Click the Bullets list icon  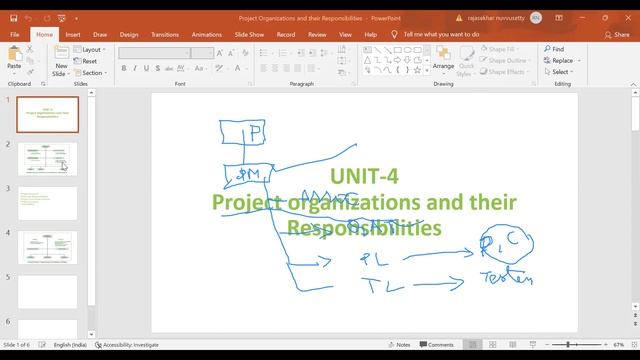pos(264,53)
